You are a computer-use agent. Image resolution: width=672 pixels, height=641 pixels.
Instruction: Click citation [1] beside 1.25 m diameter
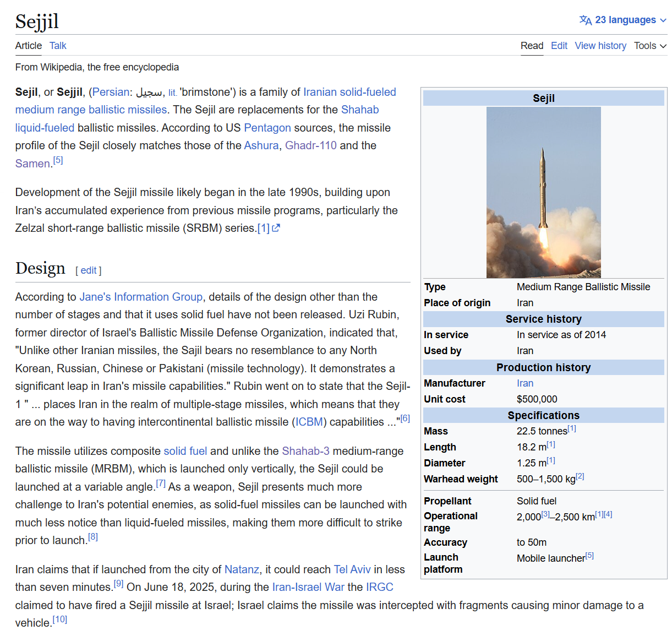tap(551, 460)
